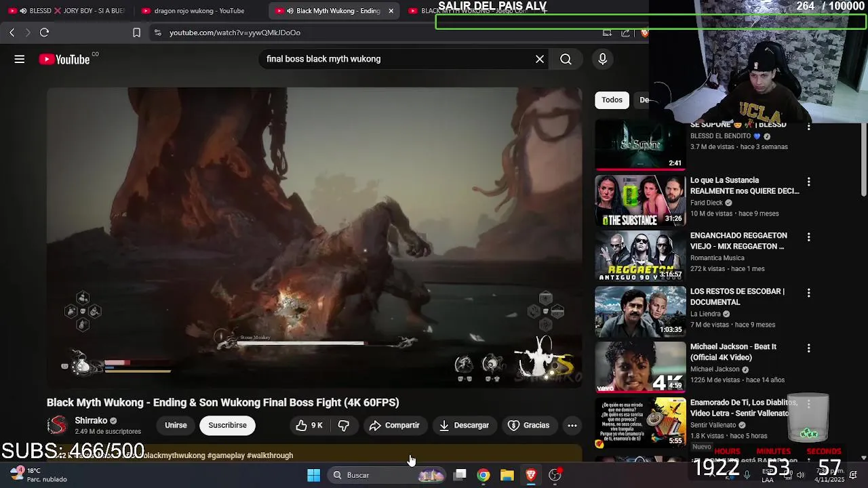Open the Shirrako channel name link
This screenshot has height=488, width=868.
[x=91, y=421]
